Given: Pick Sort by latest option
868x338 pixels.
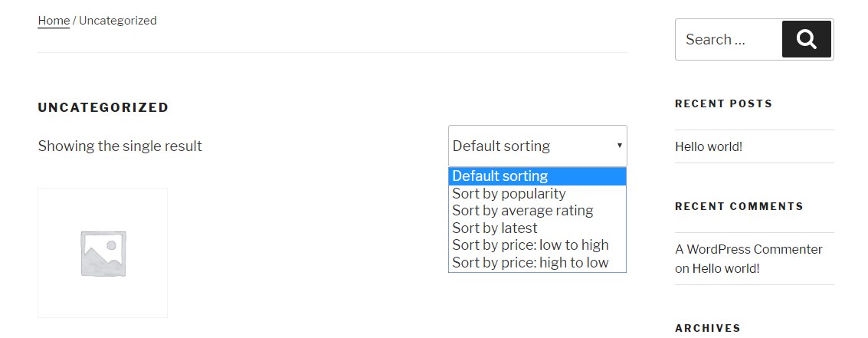Looking at the screenshot, I should [x=495, y=228].
